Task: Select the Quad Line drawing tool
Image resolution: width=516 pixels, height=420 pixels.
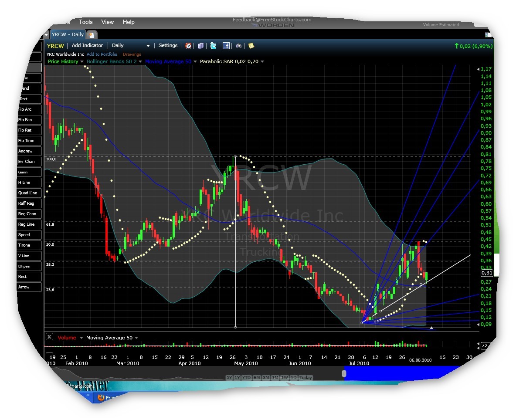Action: pos(30,193)
